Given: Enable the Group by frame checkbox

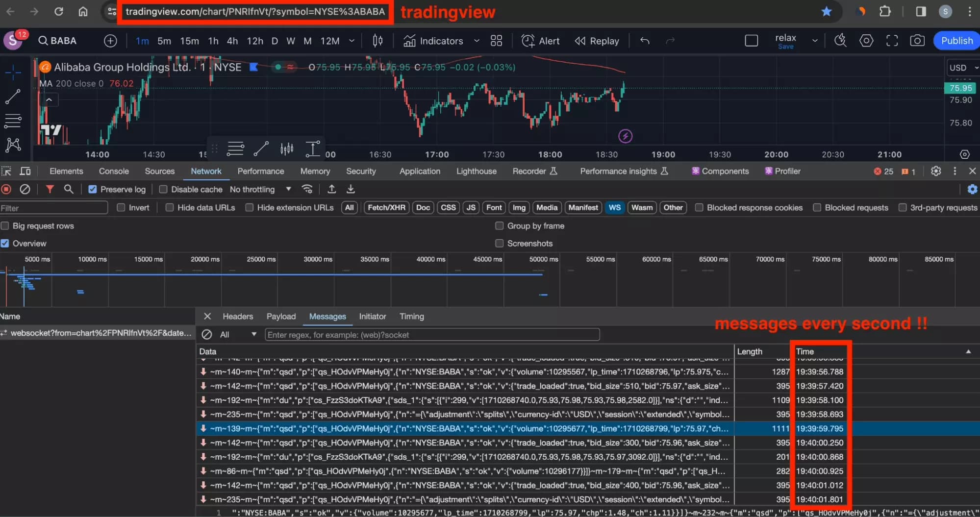Looking at the screenshot, I should point(499,225).
